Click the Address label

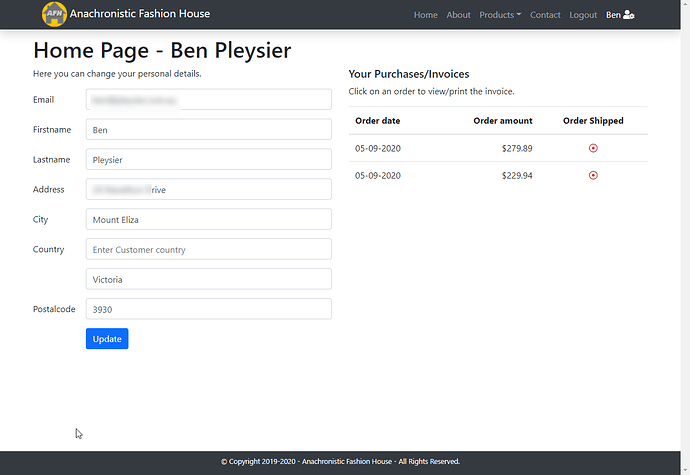pyautogui.click(x=48, y=189)
